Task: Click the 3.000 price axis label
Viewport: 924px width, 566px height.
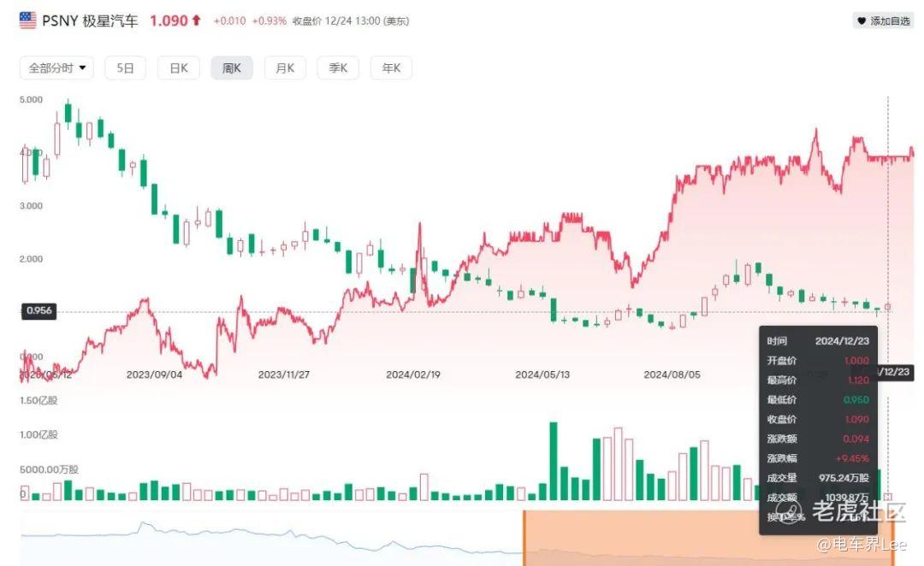Action: tap(32, 205)
